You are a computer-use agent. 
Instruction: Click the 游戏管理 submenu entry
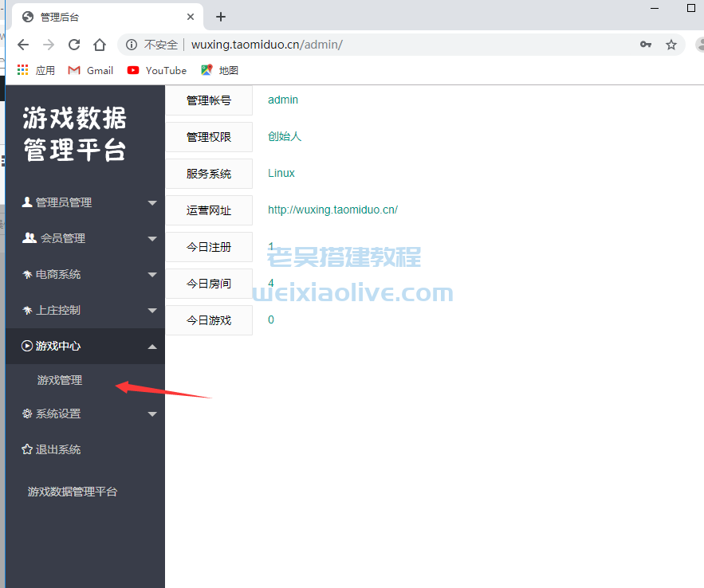(x=59, y=380)
